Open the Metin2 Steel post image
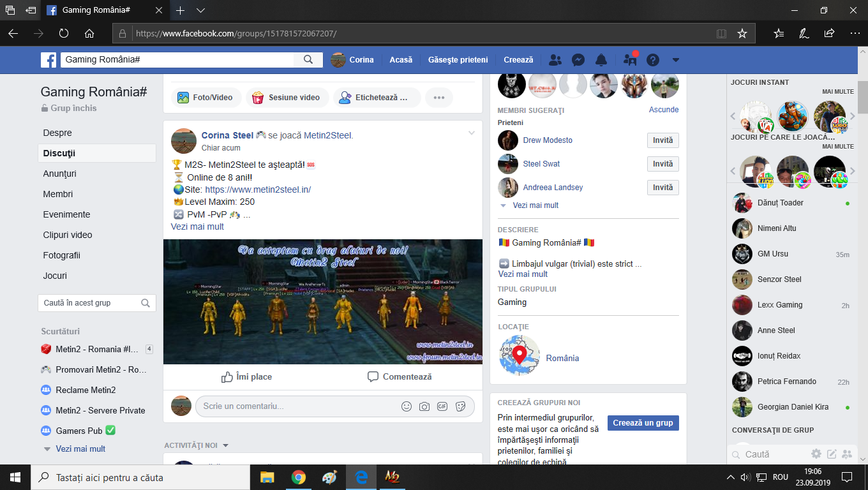This screenshot has width=868, height=490. click(x=323, y=302)
